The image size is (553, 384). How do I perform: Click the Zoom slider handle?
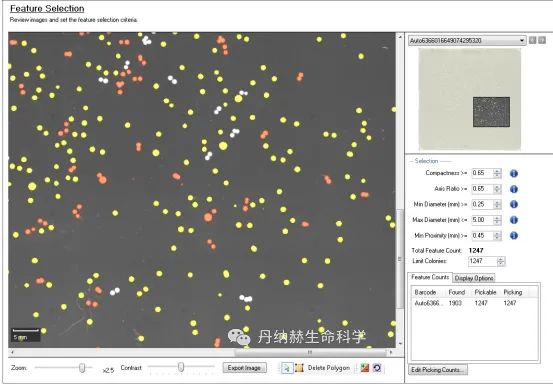click(x=82, y=368)
